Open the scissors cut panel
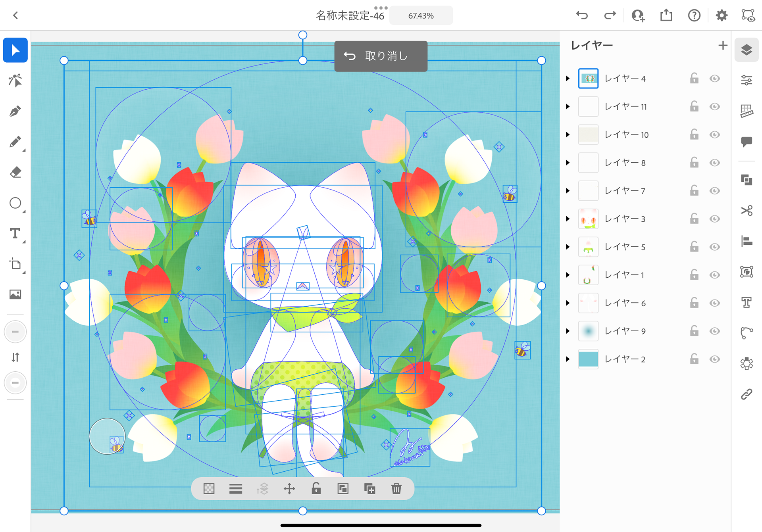This screenshot has width=762, height=532. [747, 210]
